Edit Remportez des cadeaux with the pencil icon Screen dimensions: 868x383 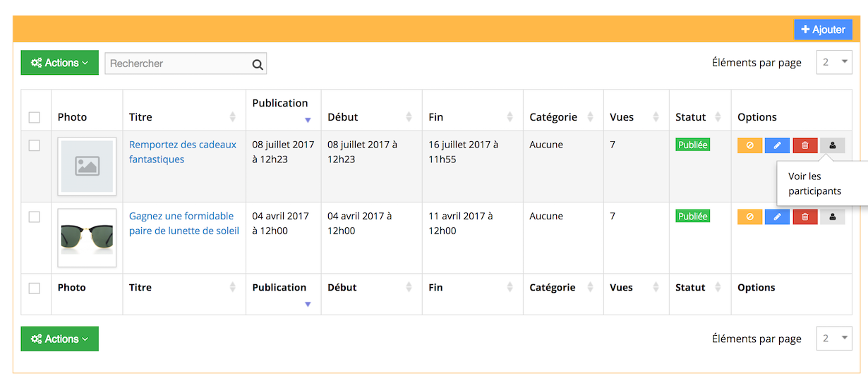(777, 145)
